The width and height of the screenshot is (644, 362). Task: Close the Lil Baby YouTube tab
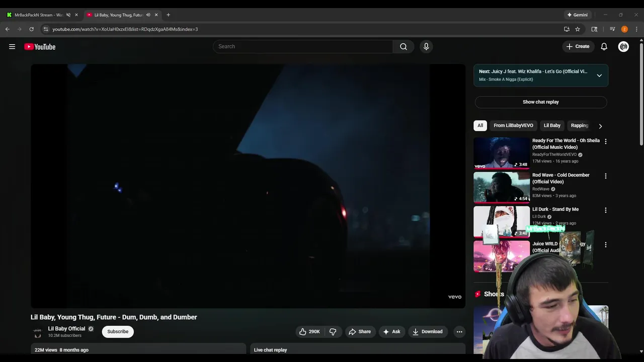[156, 15]
